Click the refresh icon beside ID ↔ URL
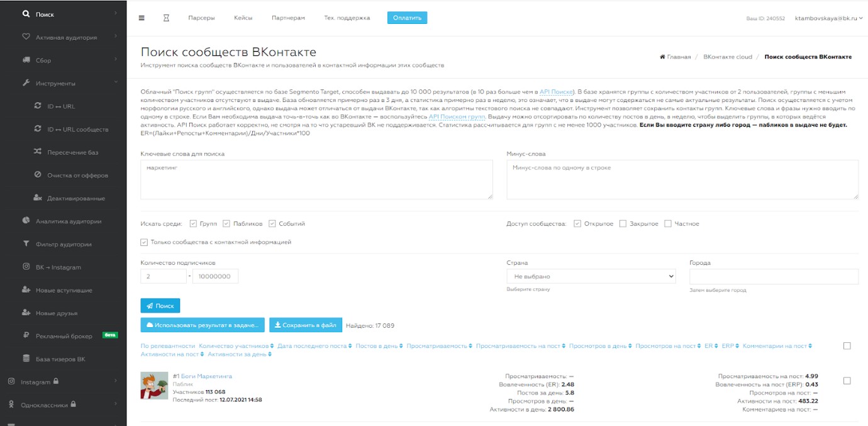 pyautogui.click(x=38, y=106)
